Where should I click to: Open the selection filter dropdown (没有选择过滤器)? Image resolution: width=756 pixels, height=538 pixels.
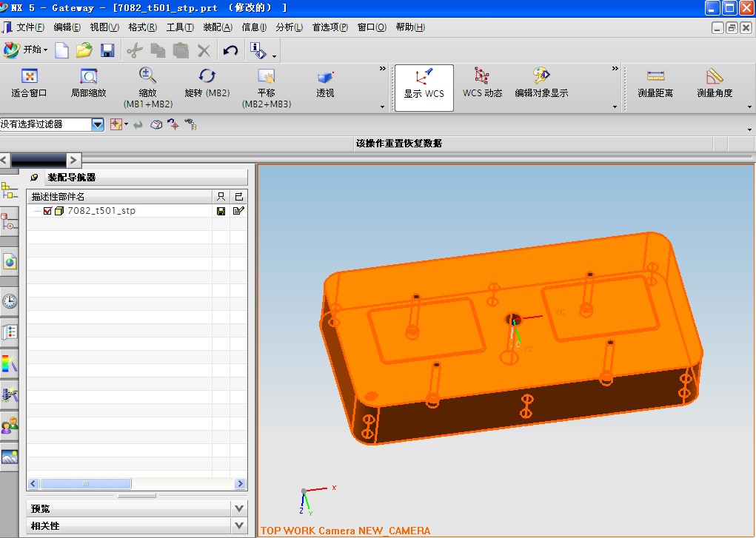click(x=98, y=125)
